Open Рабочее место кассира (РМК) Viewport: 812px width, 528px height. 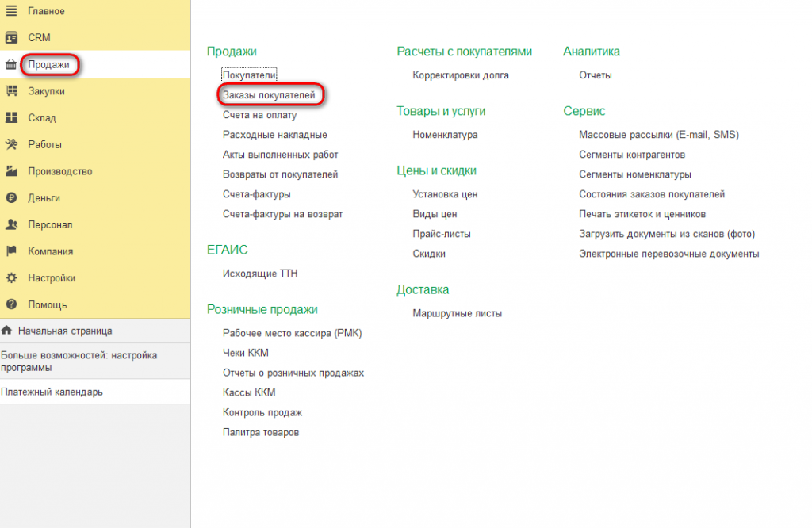(292, 333)
